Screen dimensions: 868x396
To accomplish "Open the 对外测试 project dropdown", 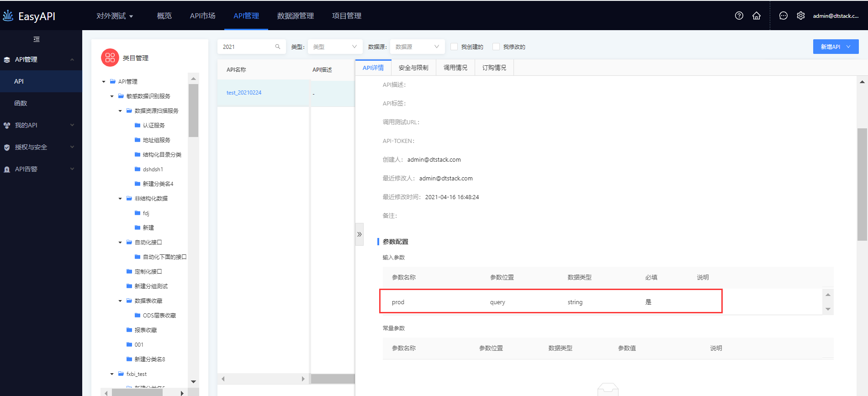I will 115,16.
